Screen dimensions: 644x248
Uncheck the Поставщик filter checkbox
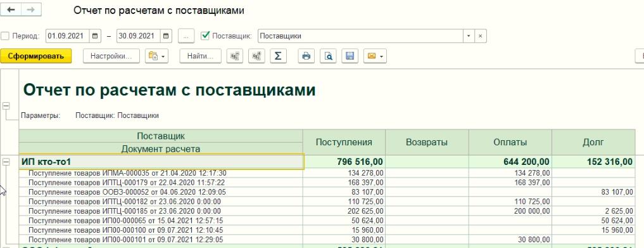coord(205,36)
